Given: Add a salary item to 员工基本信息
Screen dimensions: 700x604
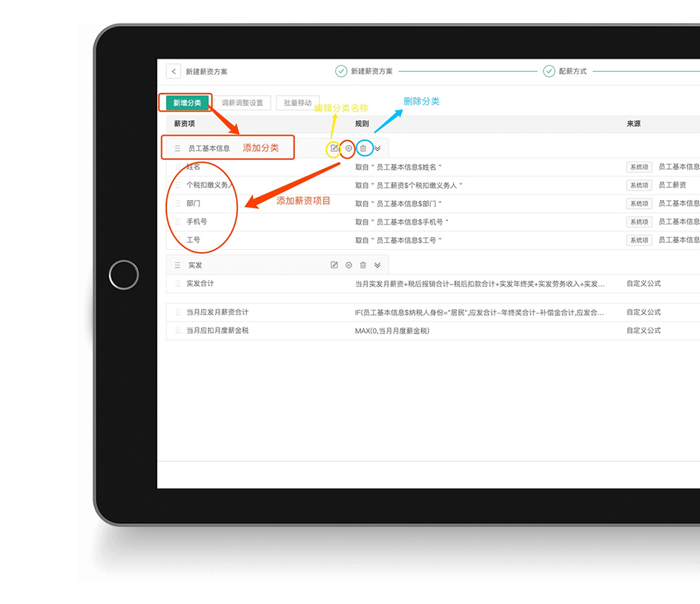Looking at the screenshot, I should tap(349, 148).
